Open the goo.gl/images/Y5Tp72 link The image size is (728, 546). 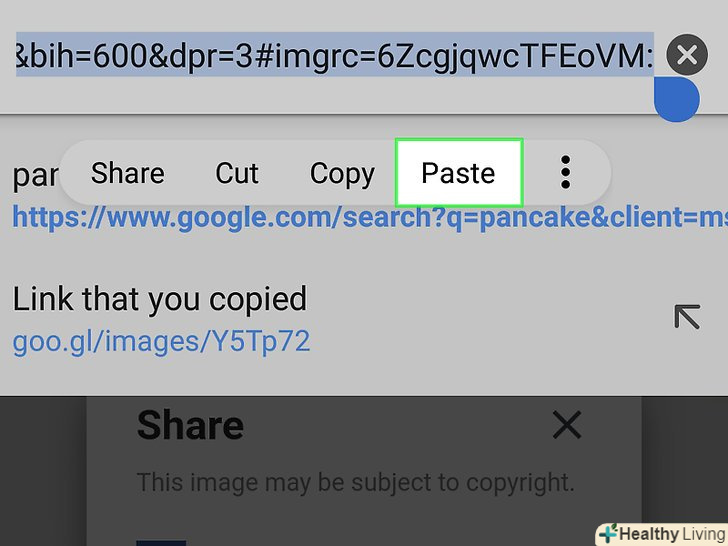coord(161,342)
